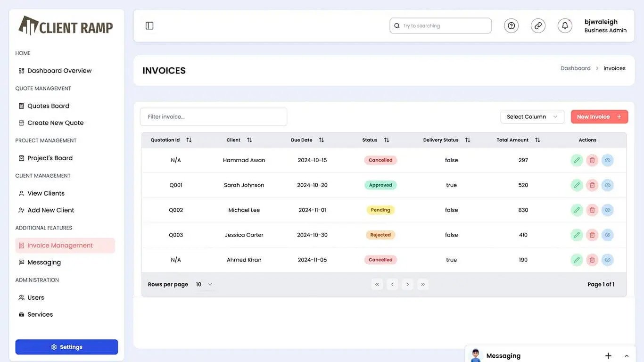Screen dimensions: 644x362
Task: Click the link icon in header
Action: pyautogui.click(x=538, y=25)
